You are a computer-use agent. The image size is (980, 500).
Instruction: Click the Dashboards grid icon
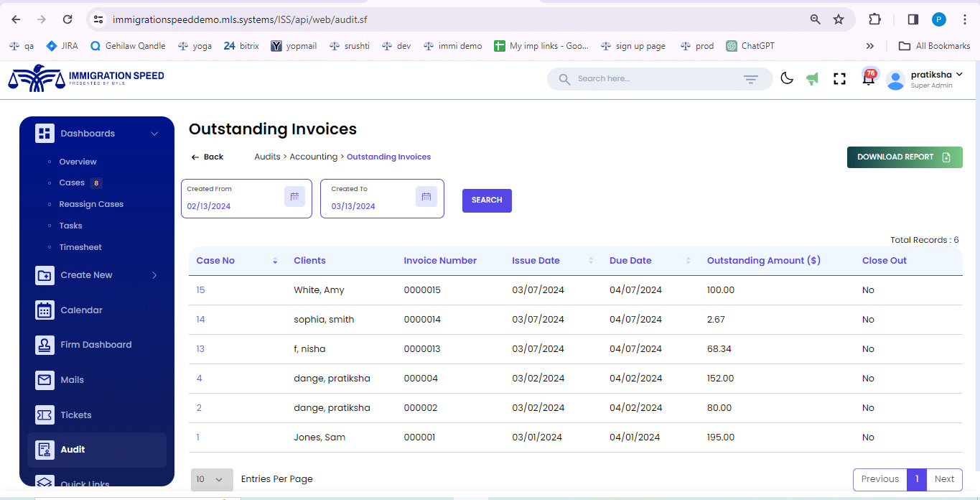pos(45,134)
